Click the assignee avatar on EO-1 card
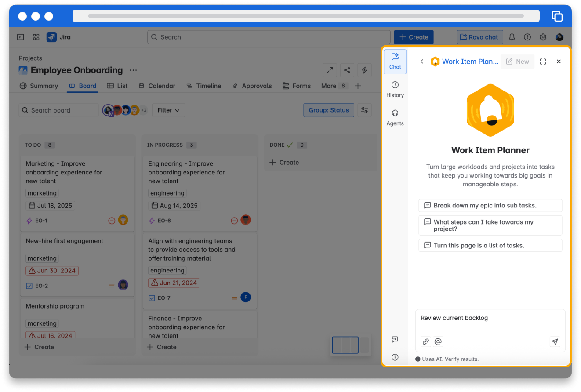This screenshot has width=581, height=392. coord(123,220)
